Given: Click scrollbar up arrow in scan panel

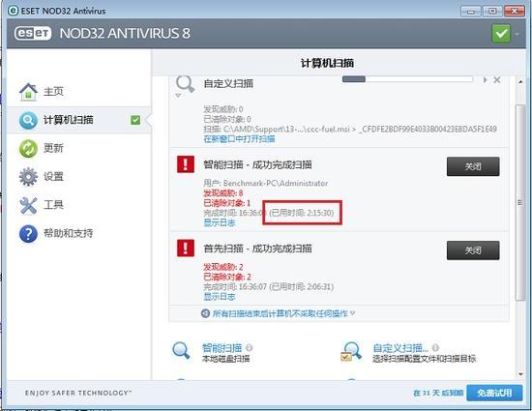Looking at the screenshot, I should click(x=520, y=82).
